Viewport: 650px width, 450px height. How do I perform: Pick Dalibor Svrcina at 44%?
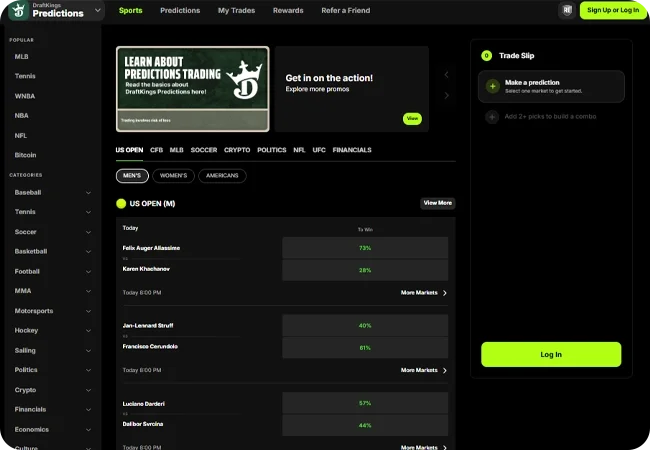(x=365, y=425)
